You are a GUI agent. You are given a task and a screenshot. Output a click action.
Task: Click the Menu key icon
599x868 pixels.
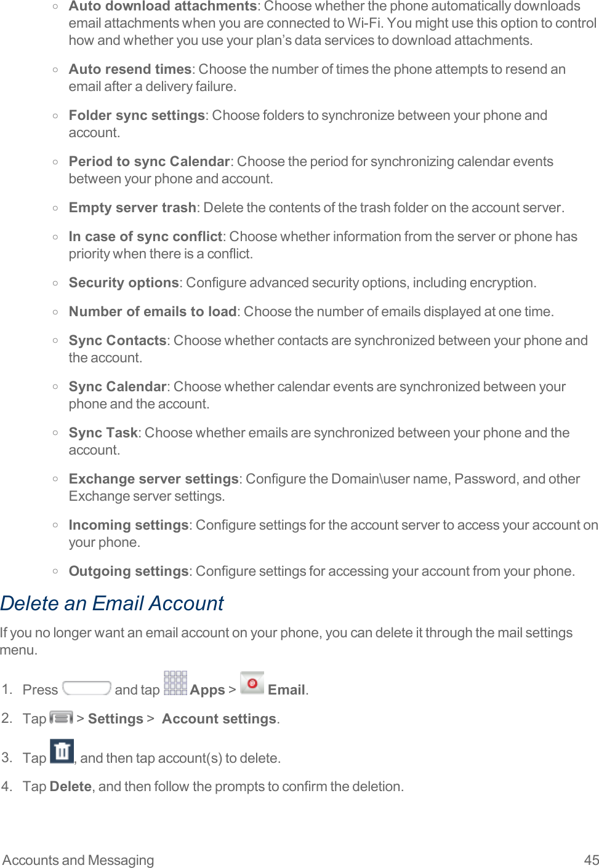point(61,717)
